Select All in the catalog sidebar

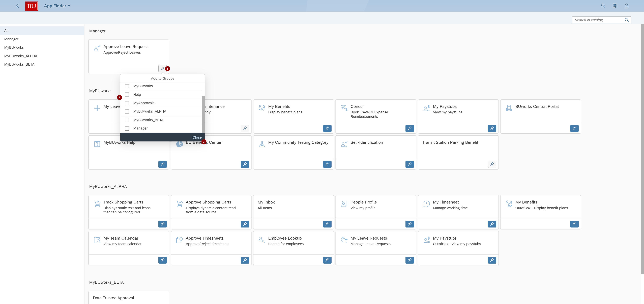pyautogui.click(x=42, y=31)
